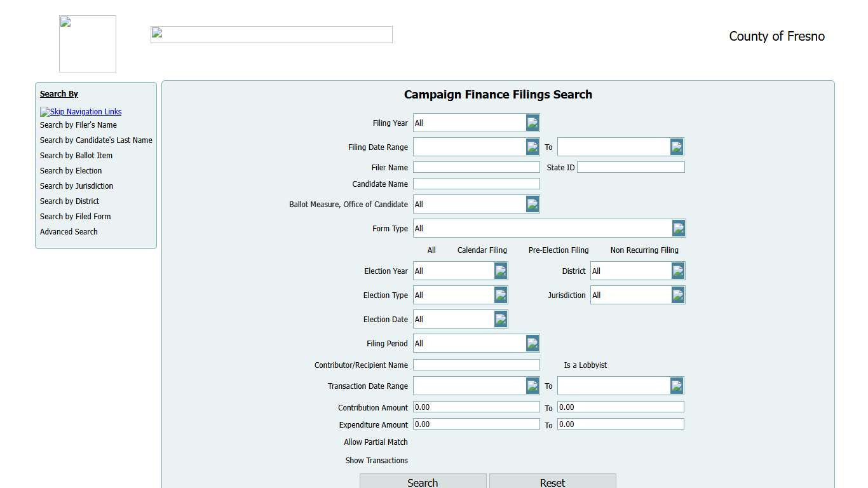Viewport: 868px width, 488px height.
Task: Click the Election Date dropdown arrow icon
Action: (501, 319)
